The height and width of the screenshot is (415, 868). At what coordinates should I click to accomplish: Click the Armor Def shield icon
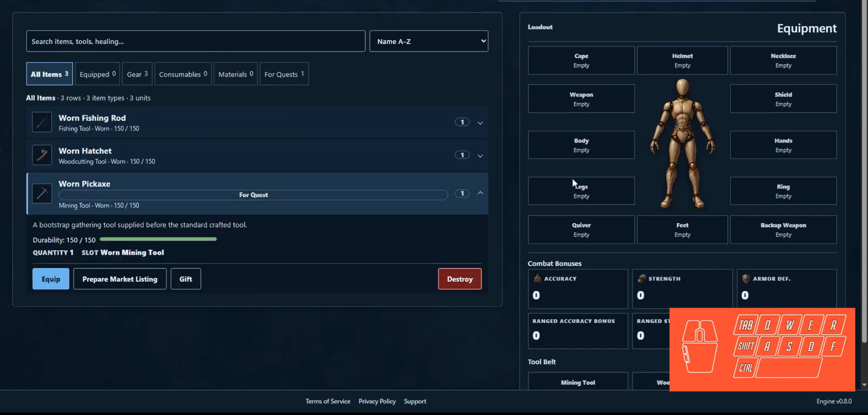(746, 279)
